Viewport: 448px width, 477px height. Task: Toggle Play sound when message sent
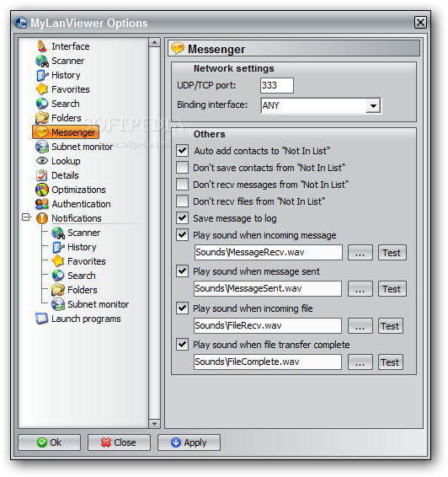coord(183,271)
